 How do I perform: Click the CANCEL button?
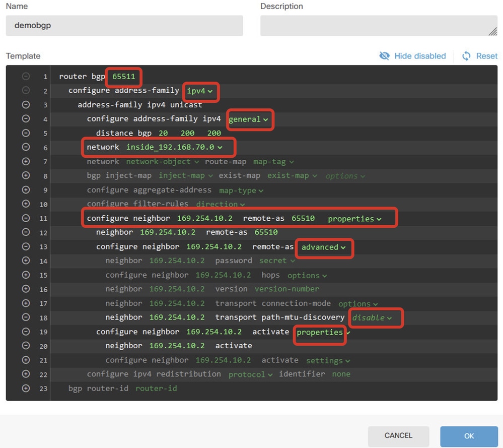398,435
